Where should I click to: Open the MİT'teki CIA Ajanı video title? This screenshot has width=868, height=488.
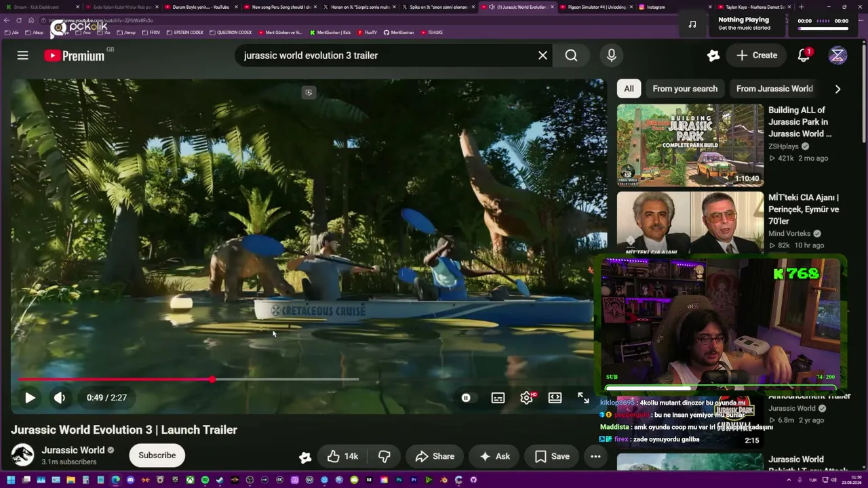(804, 209)
